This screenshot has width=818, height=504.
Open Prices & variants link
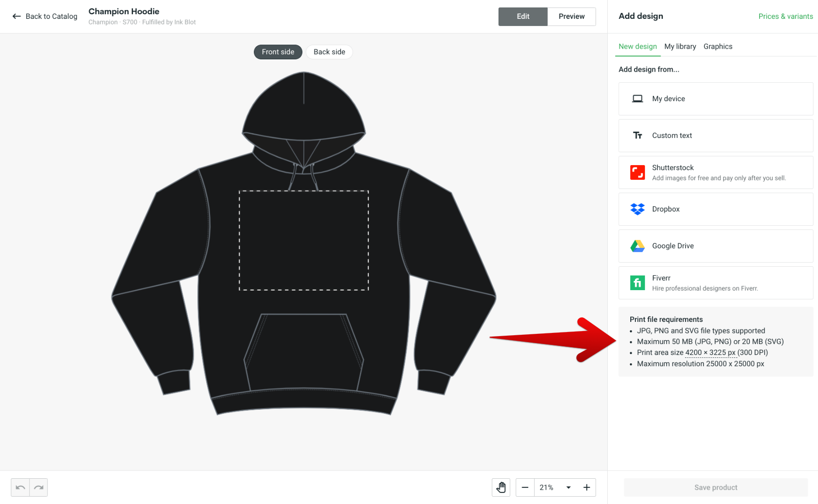[785, 17]
